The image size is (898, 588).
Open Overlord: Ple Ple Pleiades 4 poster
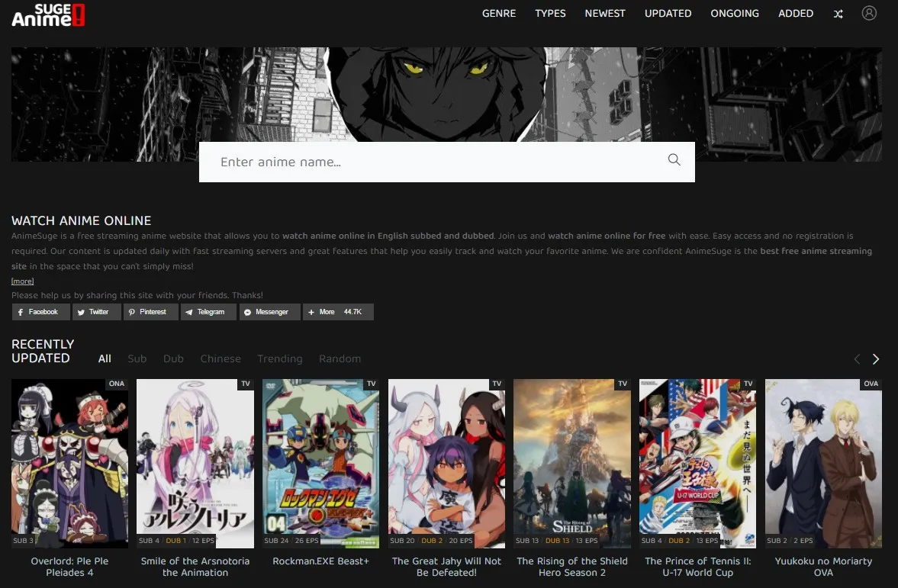click(70, 463)
